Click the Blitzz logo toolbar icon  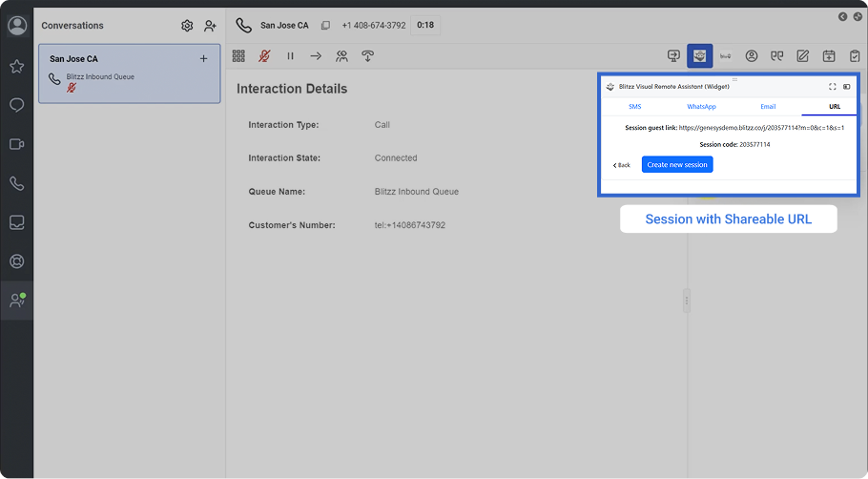pyautogui.click(x=725, y=56)
